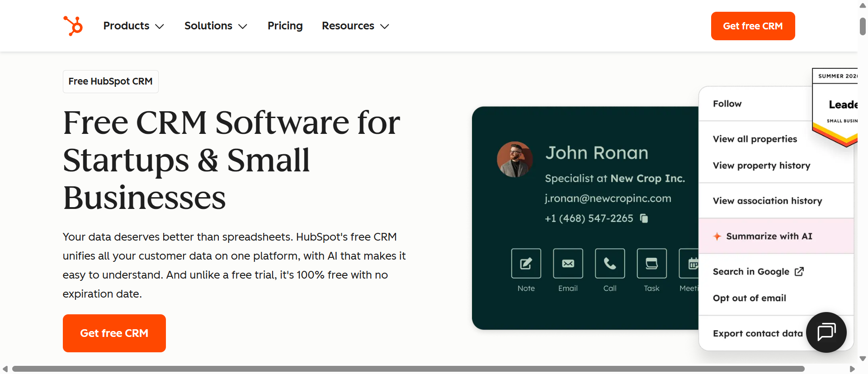Click the Note icon on contact card
The image size is (868, 374).
click(x=526, y=263)
